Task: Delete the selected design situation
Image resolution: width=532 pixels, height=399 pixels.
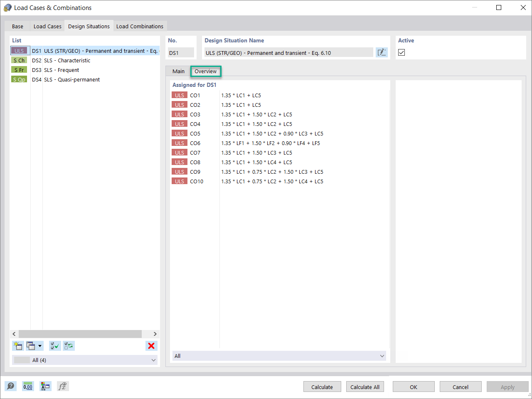Action: (151, 345)
